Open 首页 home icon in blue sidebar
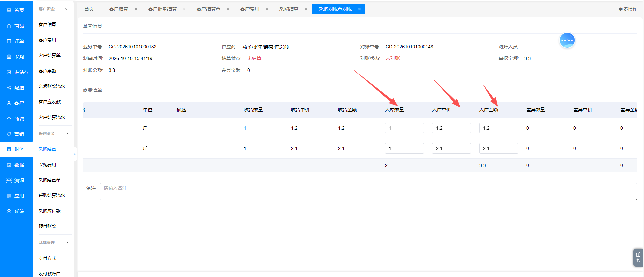Screen dimensions: 644x277 [x=9, y=10]
